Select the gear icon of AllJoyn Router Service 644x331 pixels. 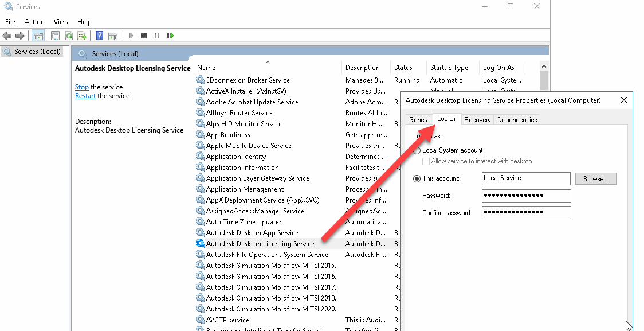click(x=200, y=112)
